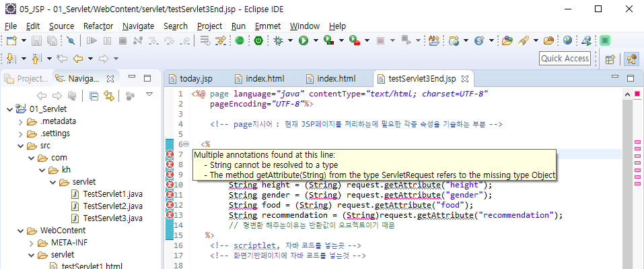644x269 pixels.
Task: Click the Previous Annotation icon
Action: tap(37, 59)
